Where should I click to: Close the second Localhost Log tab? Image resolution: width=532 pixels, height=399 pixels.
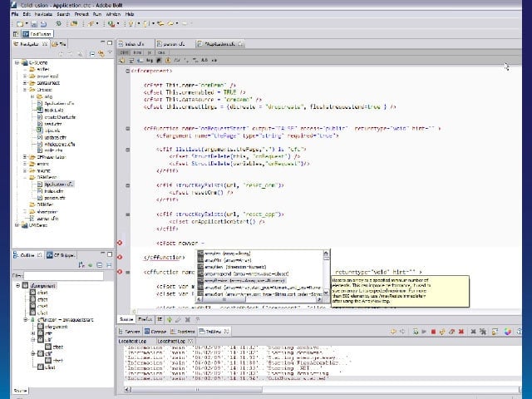[190, 341]
